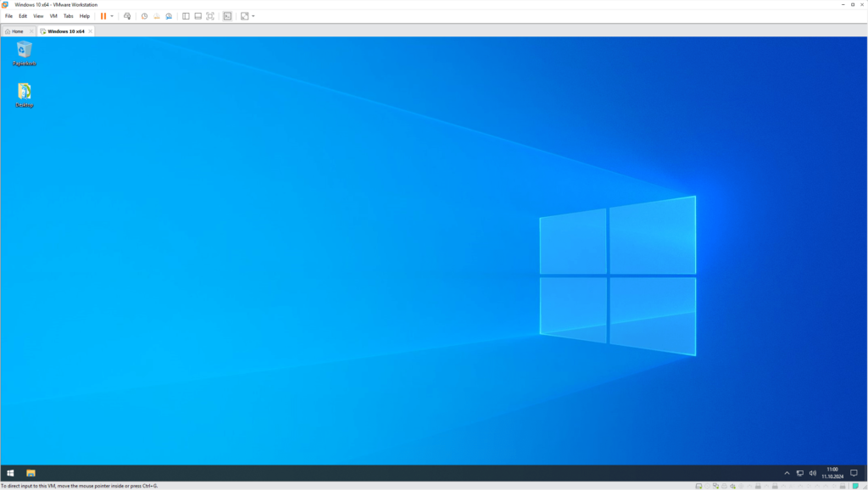Open the VM menu

pos(53,16)
